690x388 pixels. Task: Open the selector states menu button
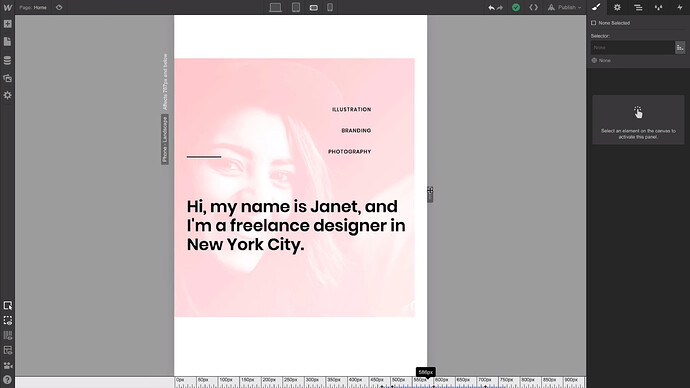tap(680, 48)
